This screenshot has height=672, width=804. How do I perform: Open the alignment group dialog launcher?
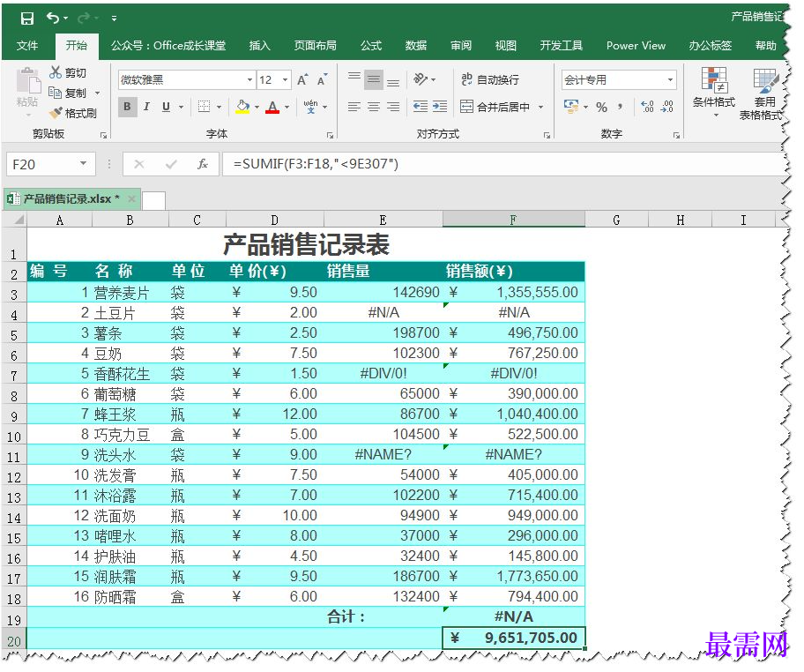547,136
